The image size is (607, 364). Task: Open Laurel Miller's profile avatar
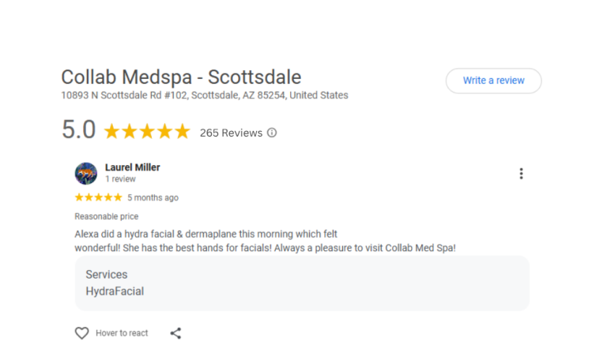click(86, 173)
